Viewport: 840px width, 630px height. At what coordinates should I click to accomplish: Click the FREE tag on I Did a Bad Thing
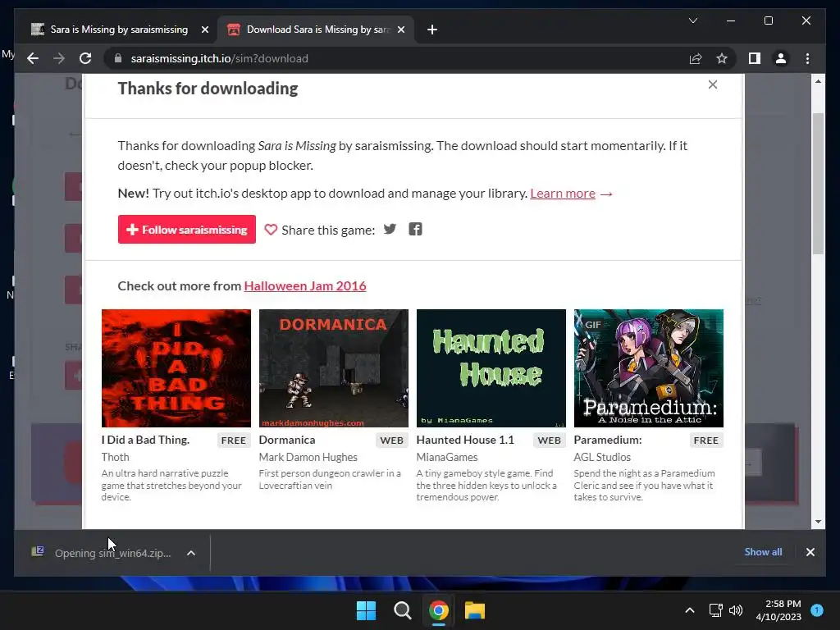pyautogui.click(x=234, y=441)
